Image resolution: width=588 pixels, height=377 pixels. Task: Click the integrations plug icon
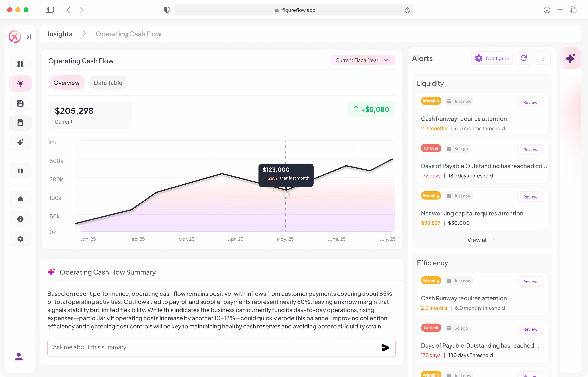[20, 171]
